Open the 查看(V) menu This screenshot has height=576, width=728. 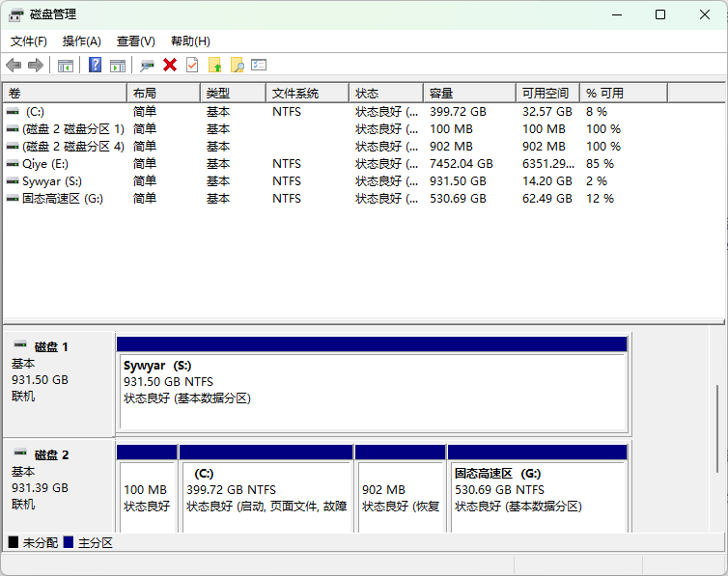click(x=135, y=41)
